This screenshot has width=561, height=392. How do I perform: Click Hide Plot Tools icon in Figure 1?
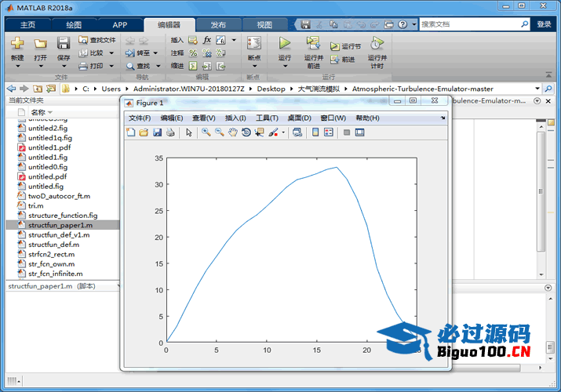(346, 132)
